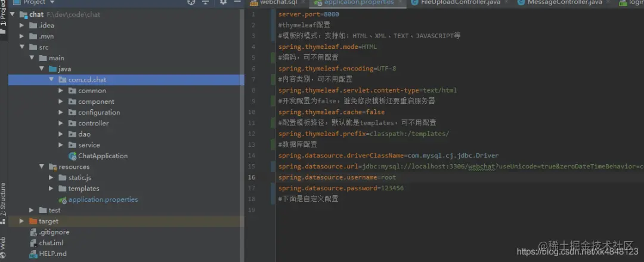Click the #下面是自定义配置 comment line
The width and height of the screenshot is (644, 262).
[308, 199]
